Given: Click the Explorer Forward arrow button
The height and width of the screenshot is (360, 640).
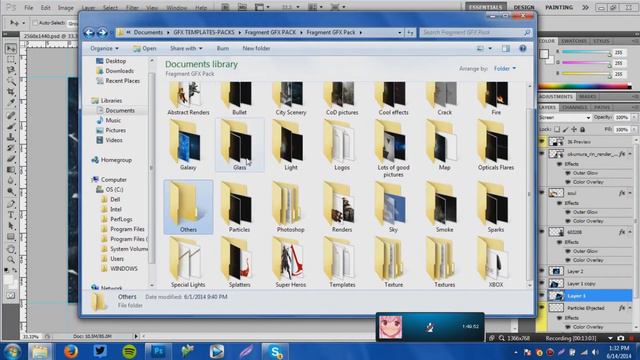Looking at the screenshot, I should pos(102,32).
